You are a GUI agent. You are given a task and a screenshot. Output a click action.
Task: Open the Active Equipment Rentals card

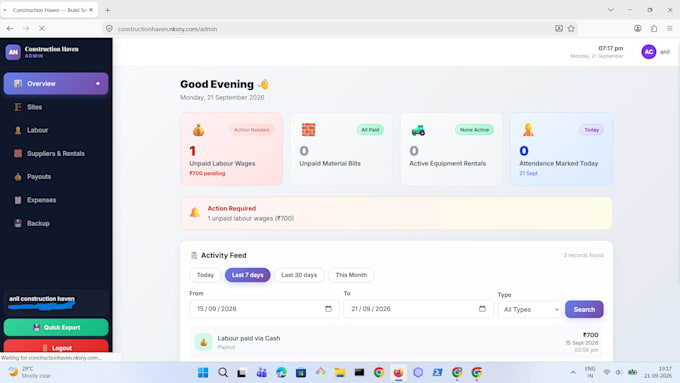[452, 149]
